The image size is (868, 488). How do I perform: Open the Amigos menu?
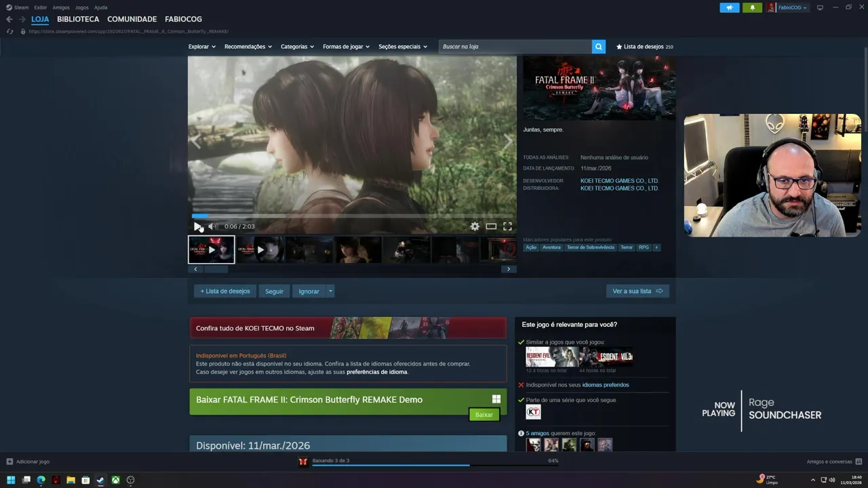coord(61,7)
